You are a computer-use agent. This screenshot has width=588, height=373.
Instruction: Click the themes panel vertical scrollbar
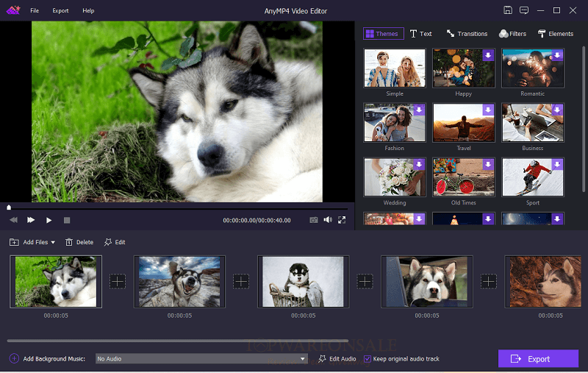[584, 118]
